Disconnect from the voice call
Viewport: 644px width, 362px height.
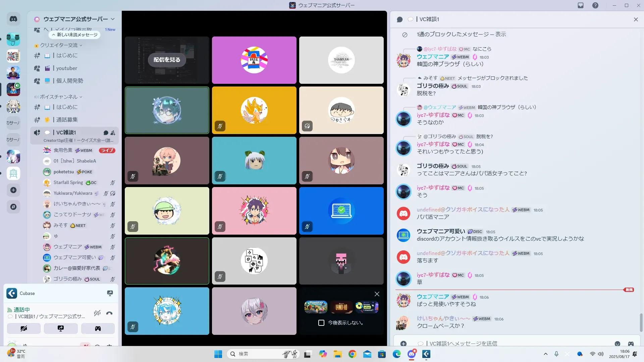109,313
